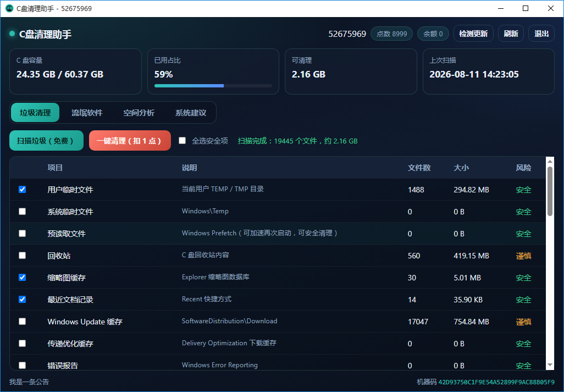Uncheck the 缩略图缓存 checkbox
Screen dimensions: 564x392
[x=23, y=277]
